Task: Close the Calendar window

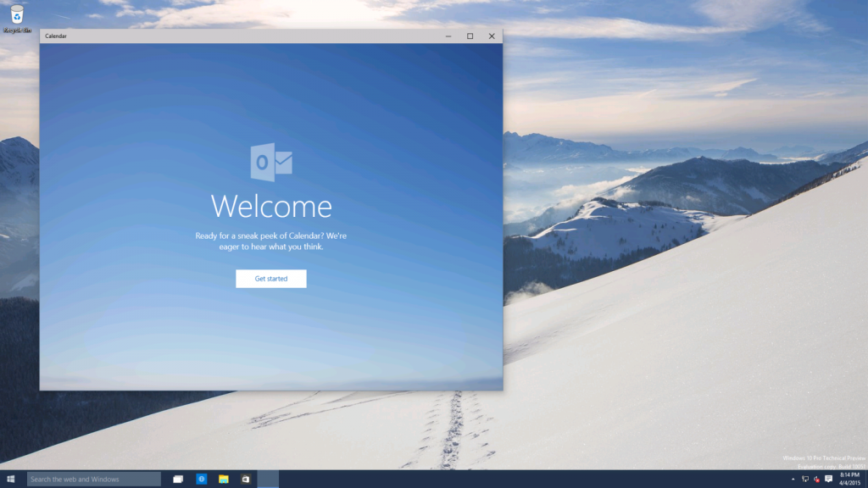Action: [x=492, y=36]
